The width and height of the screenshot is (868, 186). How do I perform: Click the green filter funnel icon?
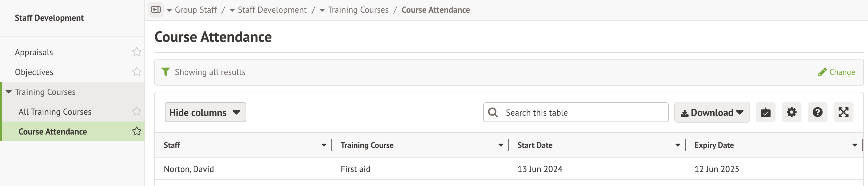(x=165, y=72)
